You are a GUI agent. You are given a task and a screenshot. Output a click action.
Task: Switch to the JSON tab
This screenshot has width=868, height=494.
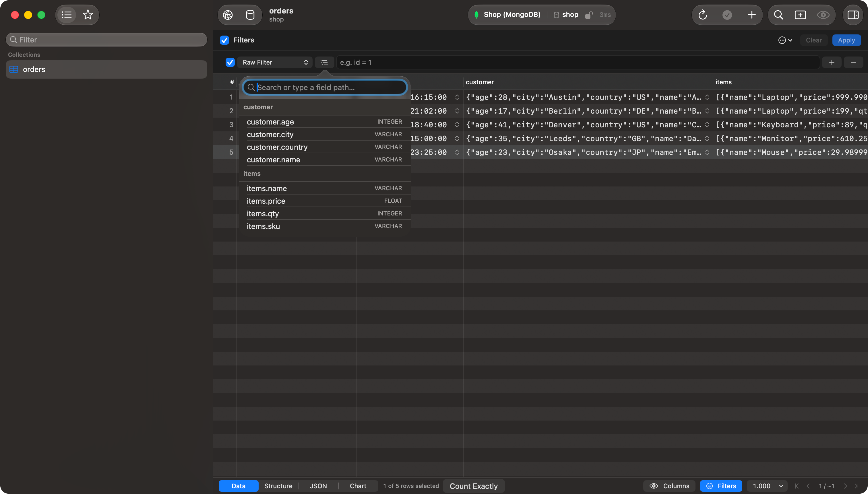coord(318,486)
